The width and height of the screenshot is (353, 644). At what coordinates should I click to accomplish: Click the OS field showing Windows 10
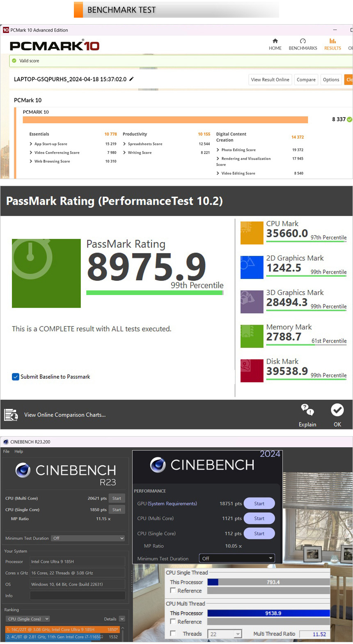78,584
